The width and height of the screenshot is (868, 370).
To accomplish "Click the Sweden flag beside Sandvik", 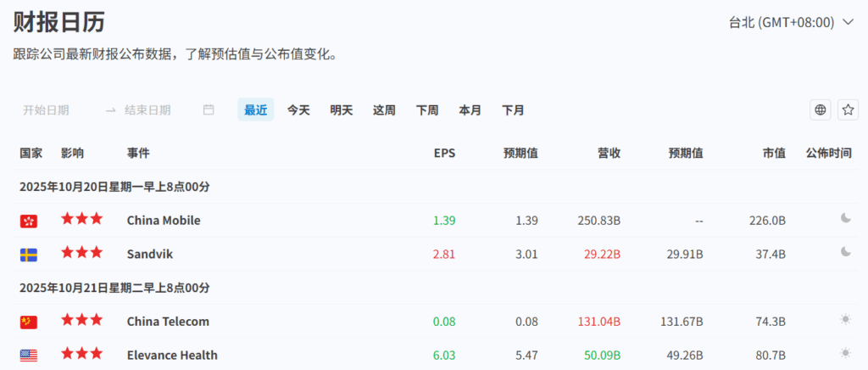I will 29,254.
